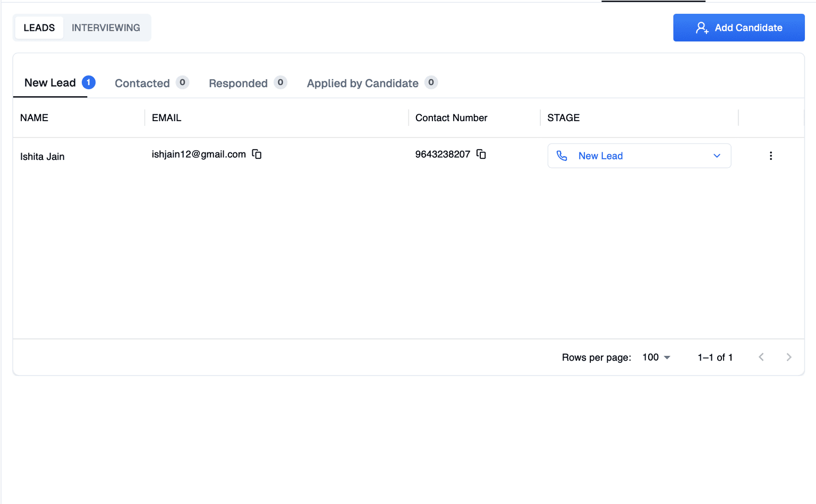The image size is (816, 504).
Task: Copy contact number 9643238207 with copy icon
Action: [481, 154]
